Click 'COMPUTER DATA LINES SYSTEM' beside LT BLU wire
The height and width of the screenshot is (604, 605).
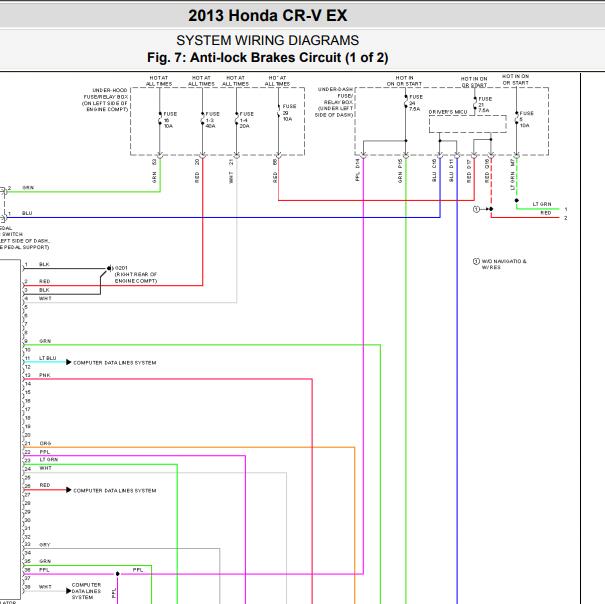click(x=115, y=363)
